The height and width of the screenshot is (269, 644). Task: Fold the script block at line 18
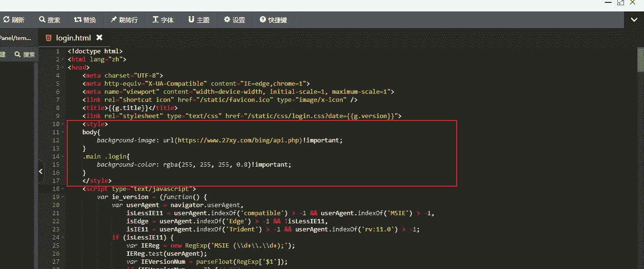pos(63,189)
